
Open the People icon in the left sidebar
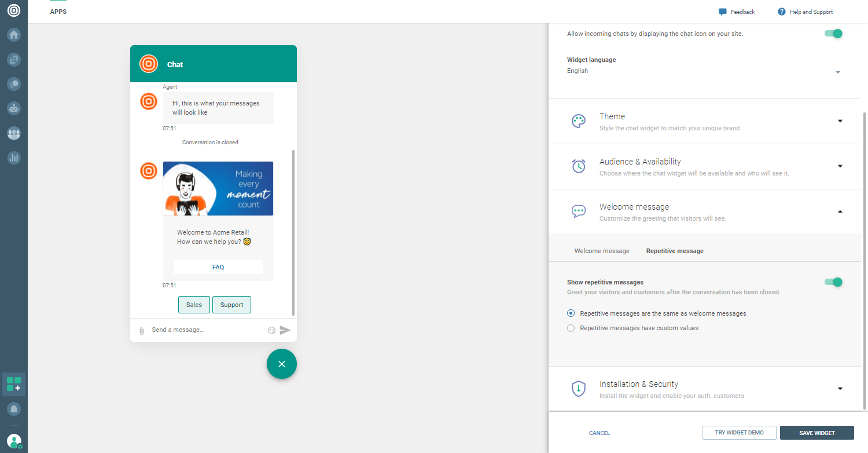click(x=14, y=133)
